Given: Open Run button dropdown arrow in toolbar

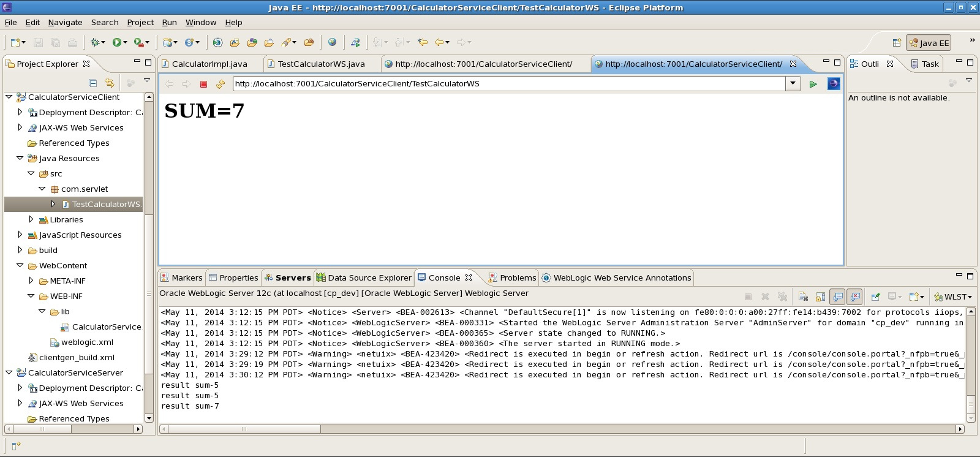Looking at the screenshot, I should [x=125, y=42].
